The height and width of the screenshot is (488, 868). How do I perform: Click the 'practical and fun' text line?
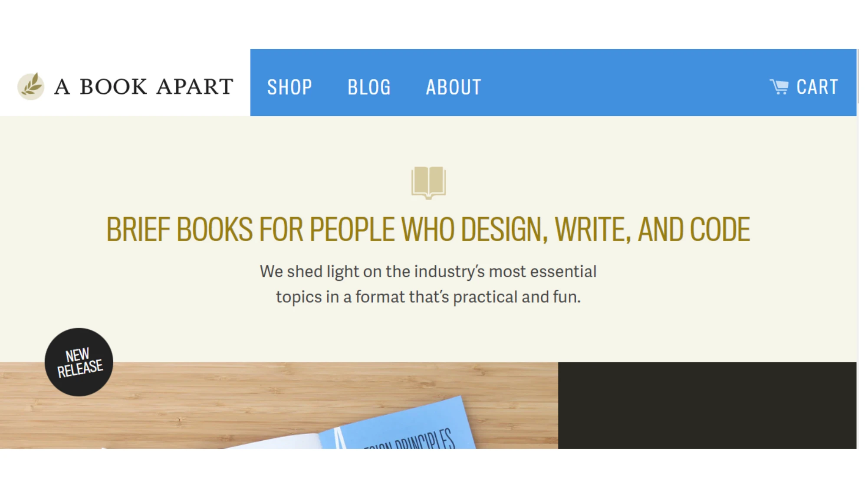click(428, 297)
